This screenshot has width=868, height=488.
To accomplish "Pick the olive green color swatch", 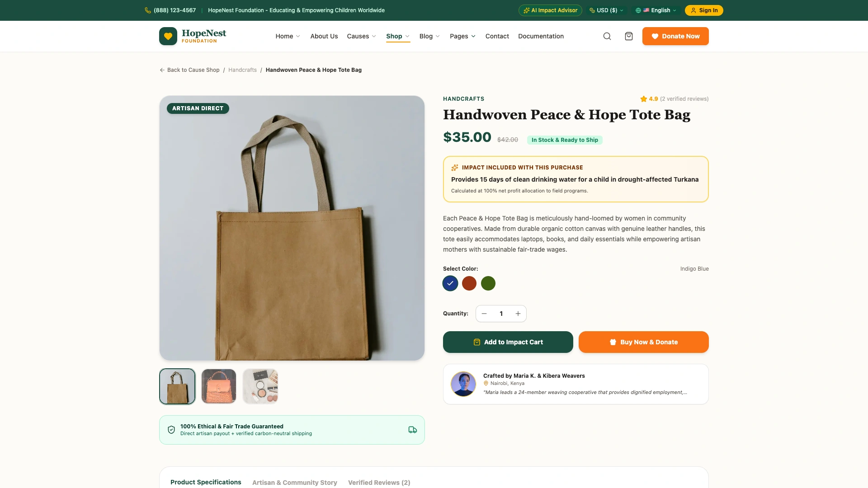I will click(488, 283).
